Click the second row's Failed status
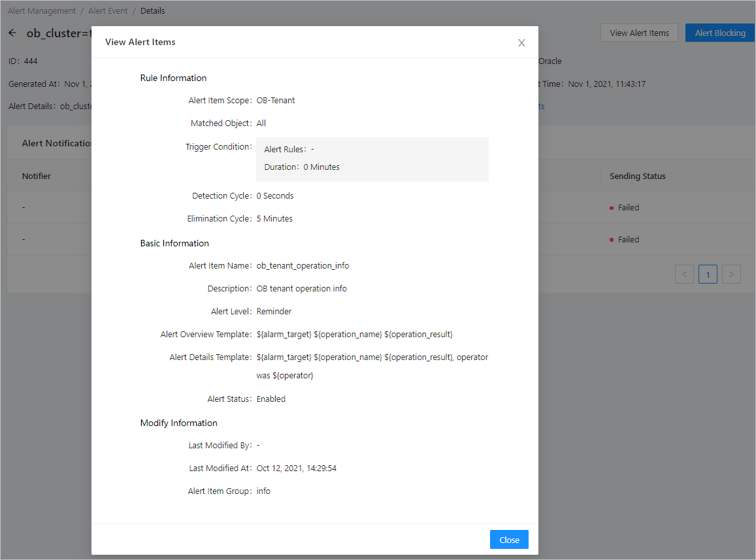The width and height of the screenshot is (756, 560). [x=628, y=239]
